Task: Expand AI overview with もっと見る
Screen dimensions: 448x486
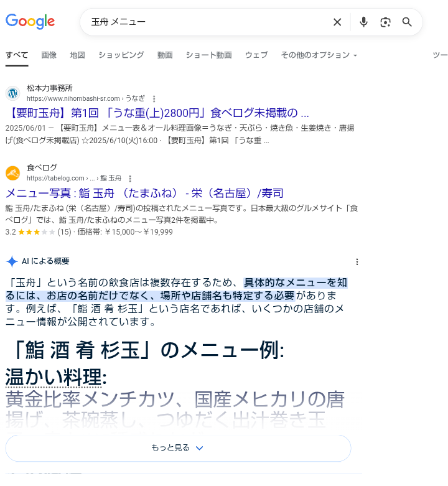Action: 178,448
